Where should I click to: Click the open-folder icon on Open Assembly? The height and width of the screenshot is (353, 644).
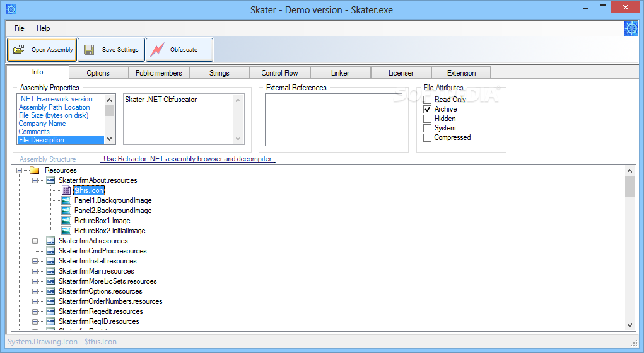19,50
